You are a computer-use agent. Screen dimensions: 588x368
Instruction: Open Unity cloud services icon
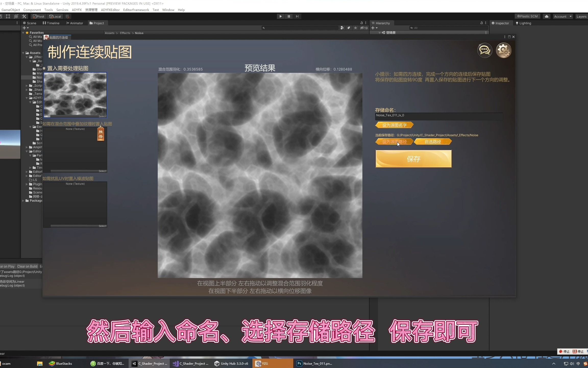click(547, 16)
